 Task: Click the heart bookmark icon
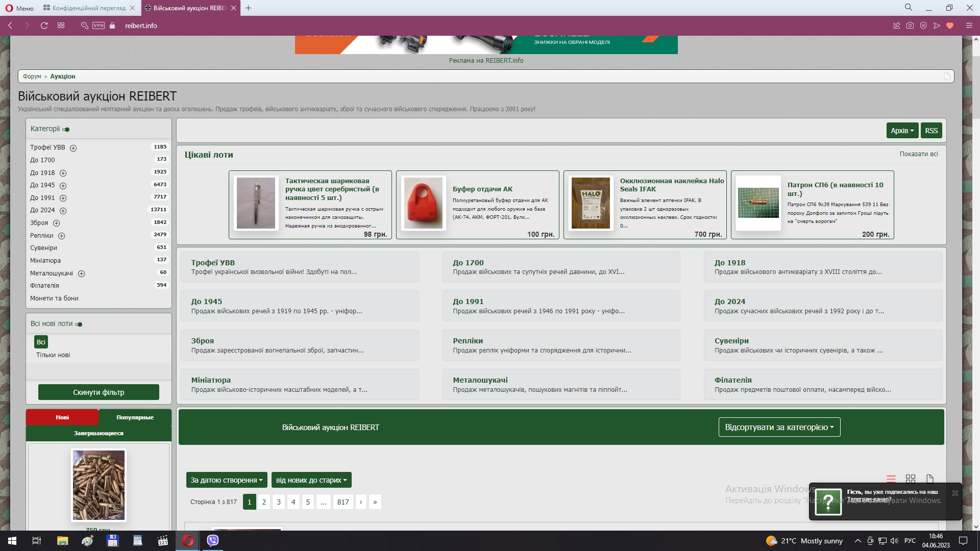coord(950,26)
